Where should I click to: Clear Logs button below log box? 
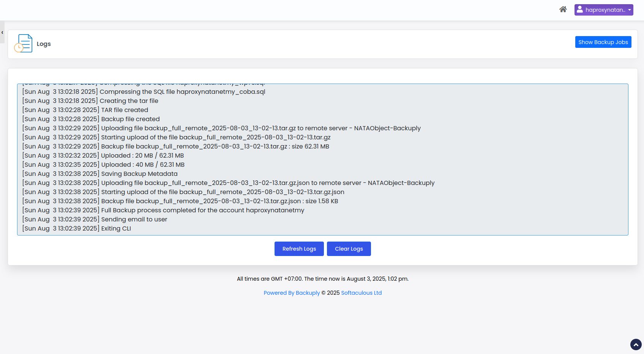coord(349,249)
